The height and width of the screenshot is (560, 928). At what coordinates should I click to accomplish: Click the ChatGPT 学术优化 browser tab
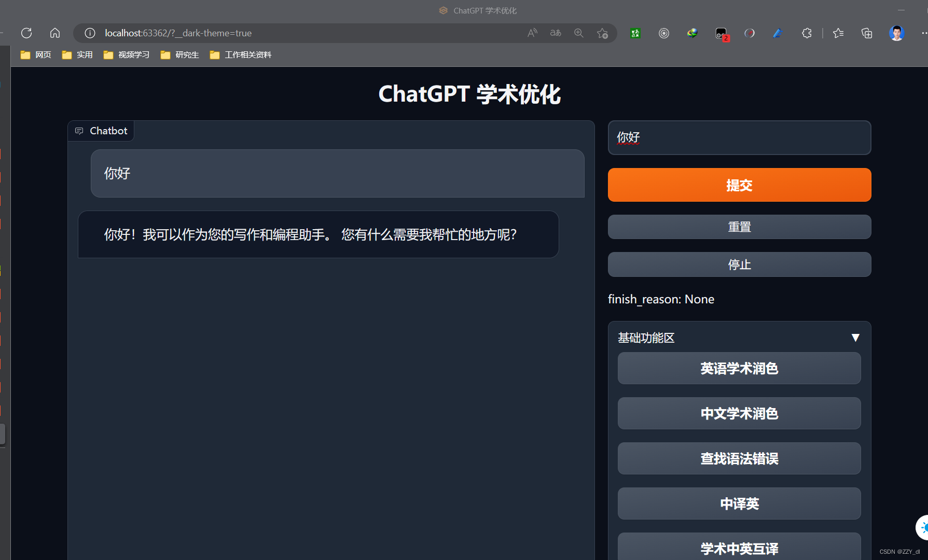click(x=478, y=10)
